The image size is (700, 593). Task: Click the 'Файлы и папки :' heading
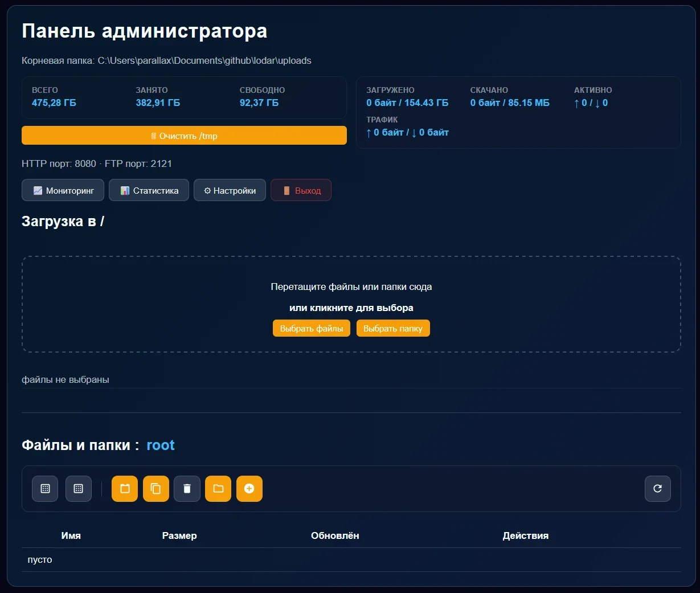point(80,445)
